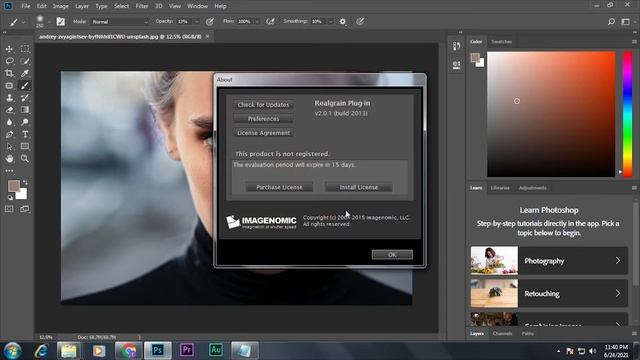Switch foreground and background colors
This screenshot has width=640, height=360.
point(25,182)
